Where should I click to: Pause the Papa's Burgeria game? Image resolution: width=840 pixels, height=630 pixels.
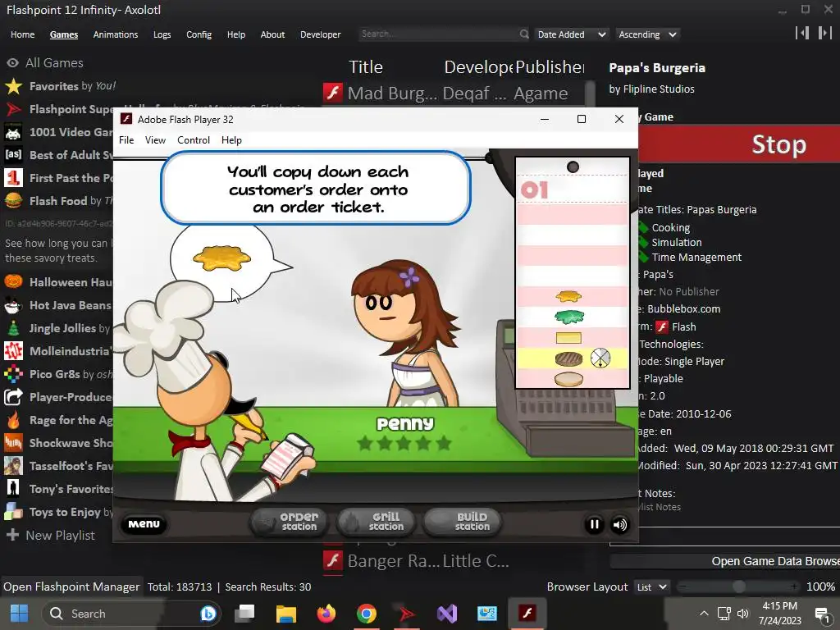point(594,524)
